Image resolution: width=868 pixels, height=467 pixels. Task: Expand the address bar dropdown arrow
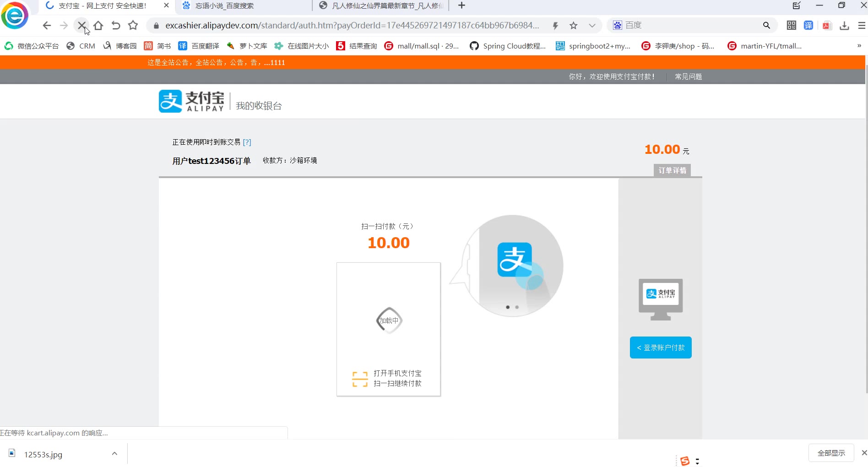(592, 26)
